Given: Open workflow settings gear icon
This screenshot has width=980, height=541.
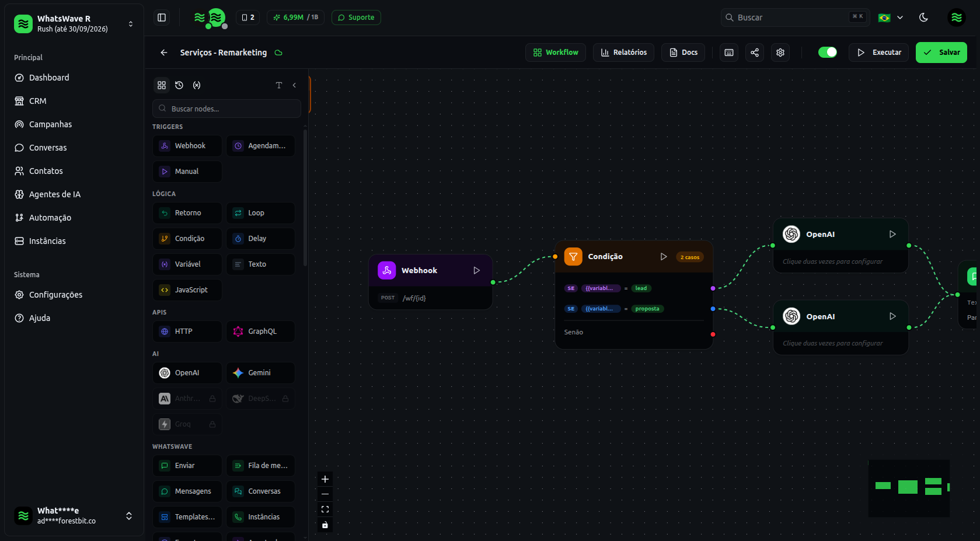Looking at the screenshot, I should [780, 53].
